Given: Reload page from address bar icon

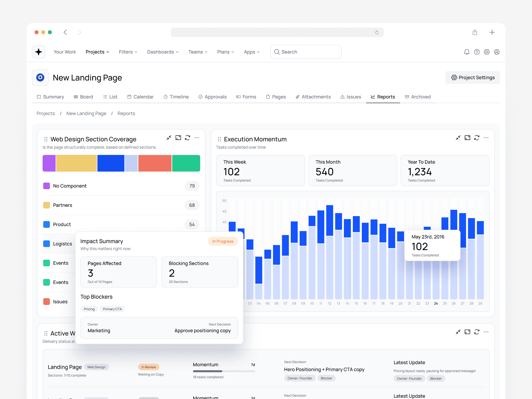Looking at the screenshot, I should pos(377,32).
